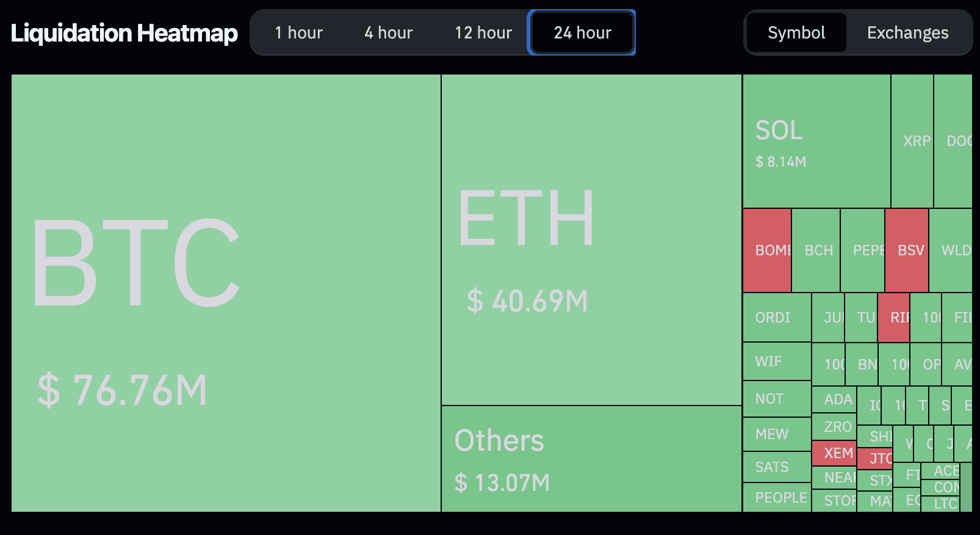Viewport: 980px width, 535px height.
Task: Open the BTC $76.76M tile
Action: pos(226,293)
